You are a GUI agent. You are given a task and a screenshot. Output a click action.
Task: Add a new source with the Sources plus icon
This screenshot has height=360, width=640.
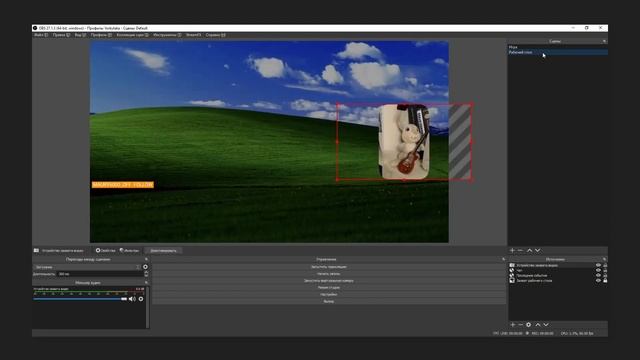tap(513, 324)
